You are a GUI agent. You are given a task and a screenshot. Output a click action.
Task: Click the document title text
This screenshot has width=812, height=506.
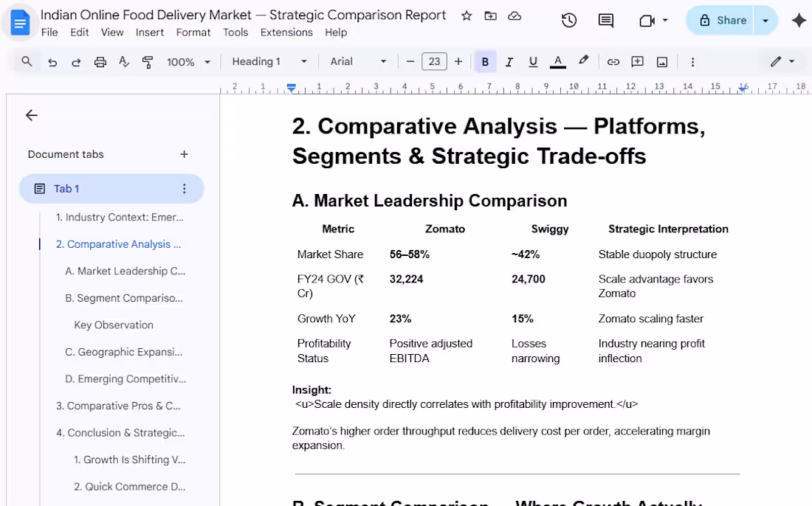click(x=243, y=15)
